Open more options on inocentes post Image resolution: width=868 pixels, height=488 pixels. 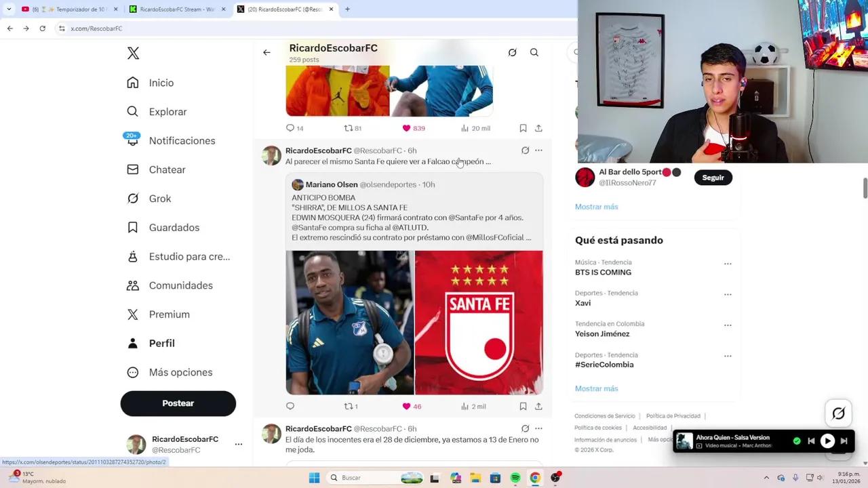click(538, 428)
